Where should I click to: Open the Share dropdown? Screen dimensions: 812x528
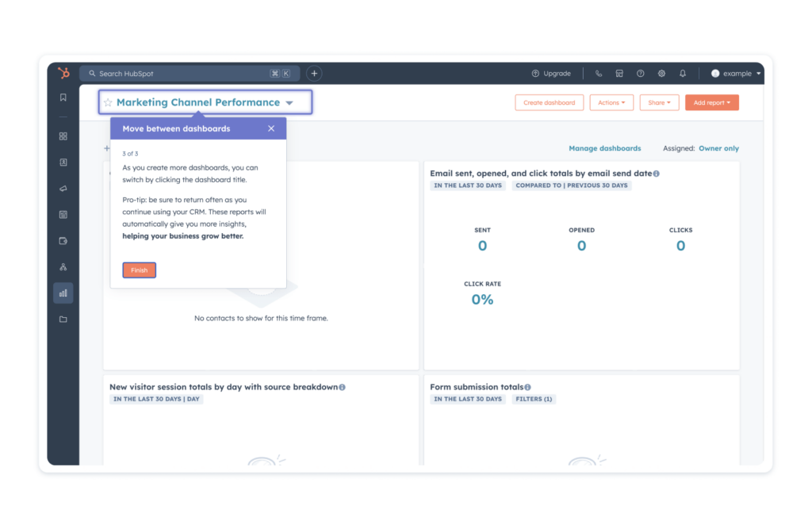click(x=659, y=102)
